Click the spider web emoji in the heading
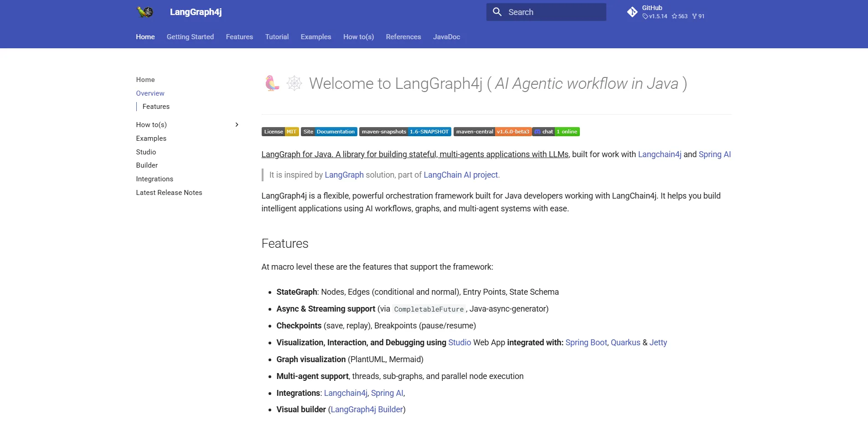The width and height of the screenshot is (868, 425). click(x=294, y=83)
